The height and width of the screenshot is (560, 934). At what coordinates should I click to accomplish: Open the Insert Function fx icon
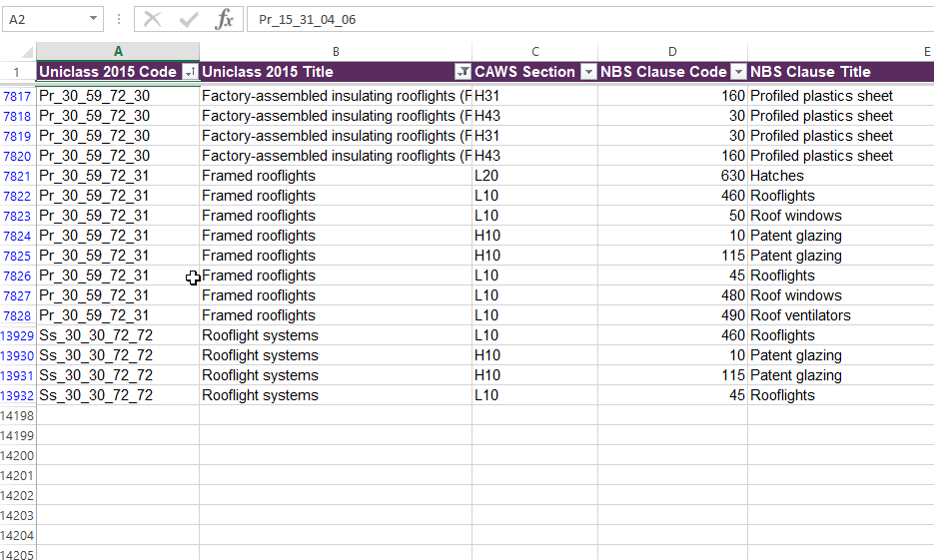coord(224,20)
